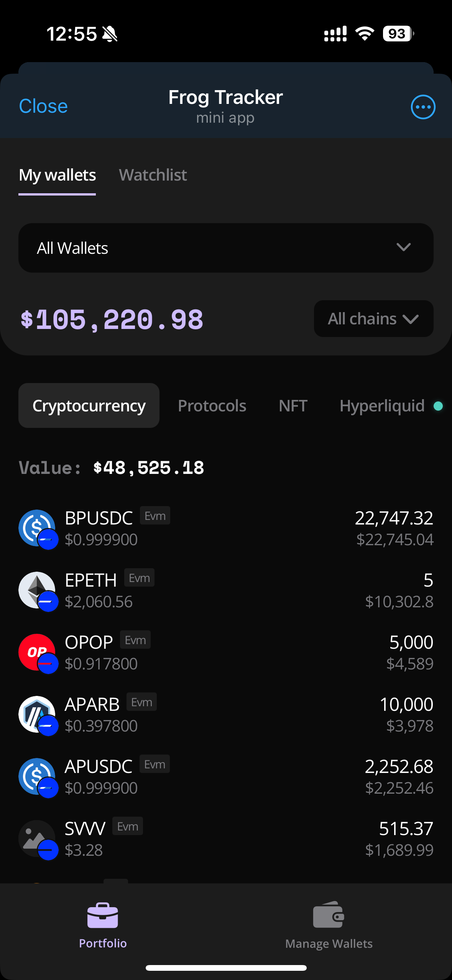The width and height of the screenshot is (452, 980).
Task: Go to Manage Wallets
Action: point(329,924)
